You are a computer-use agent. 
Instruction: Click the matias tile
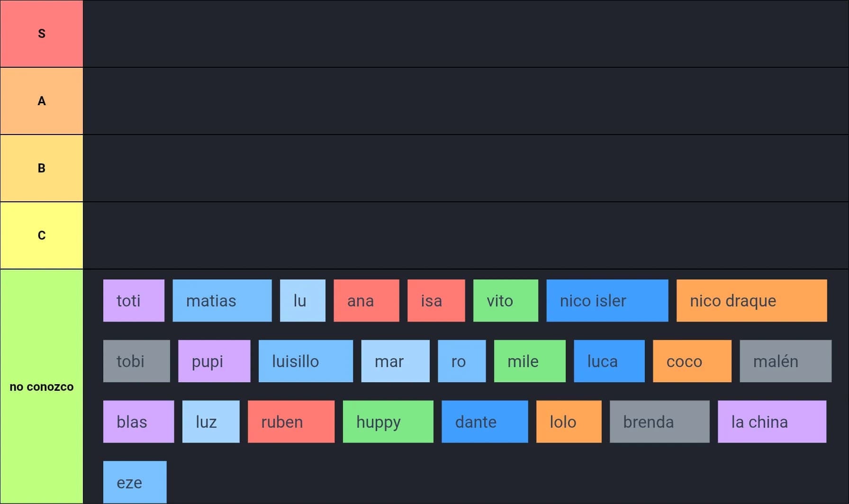(x=222, y=300)
